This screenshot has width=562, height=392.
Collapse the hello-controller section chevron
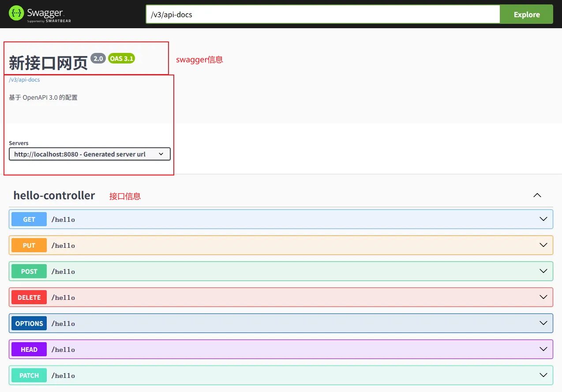pyautogui.click(x=537, y=195)
